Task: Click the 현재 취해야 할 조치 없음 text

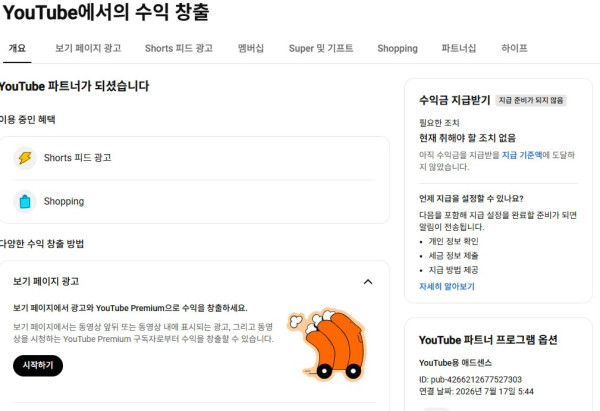Action: 467,138
